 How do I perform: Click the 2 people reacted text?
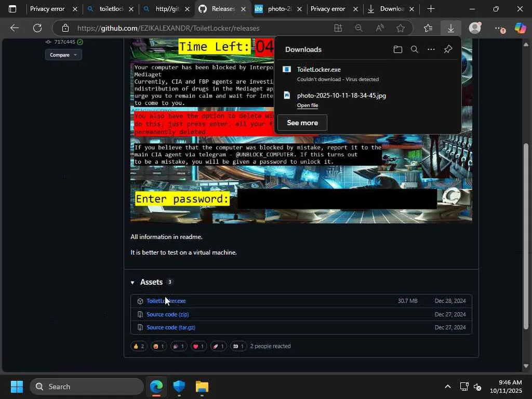click(x=270, y=346)
